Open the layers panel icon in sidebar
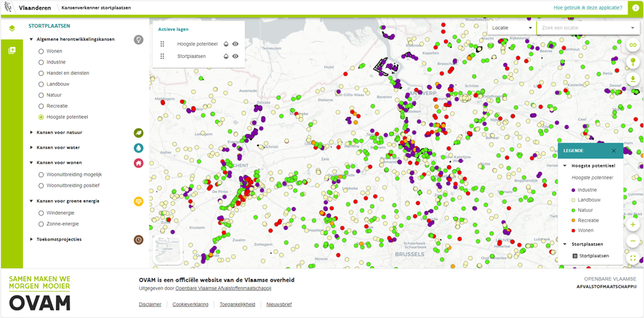 [12, 28]
